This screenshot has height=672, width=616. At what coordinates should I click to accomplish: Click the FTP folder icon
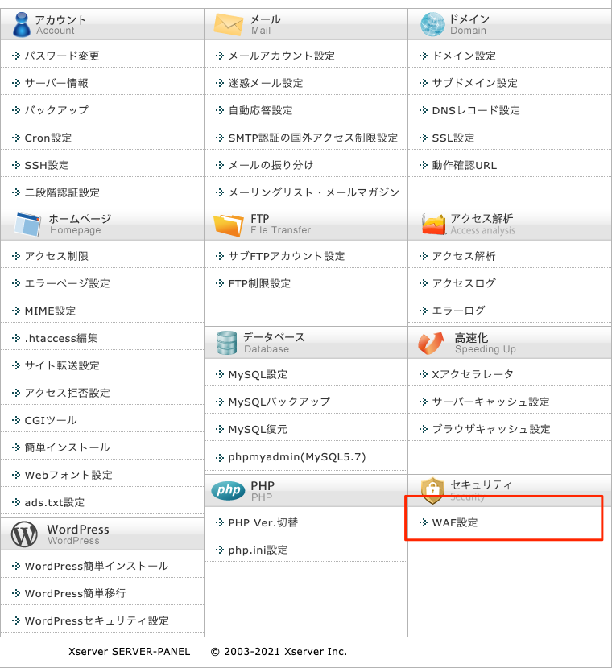[x=228, y=225]
